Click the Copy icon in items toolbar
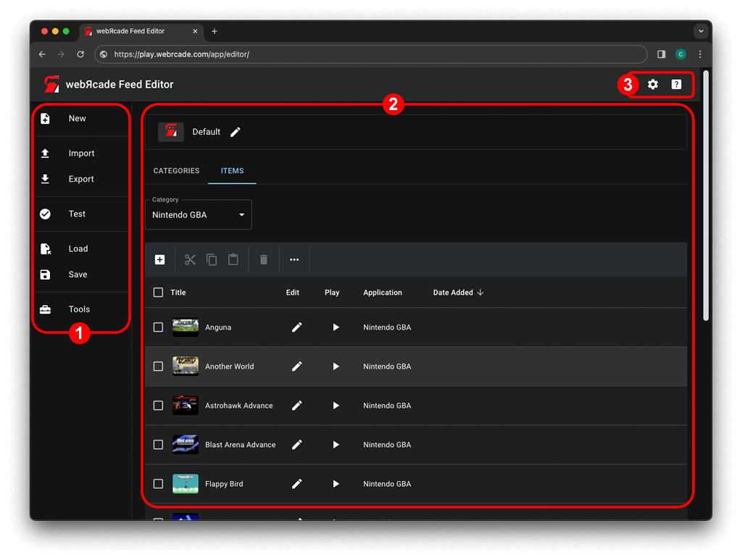Screen dimensions: 742x560 (212, 259)
